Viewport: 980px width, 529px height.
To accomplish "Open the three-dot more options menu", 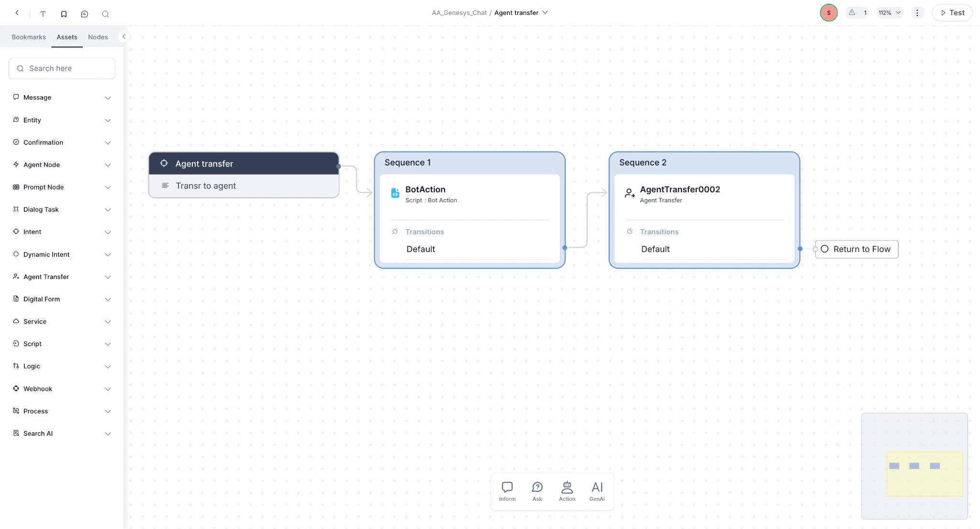I will pos(917,13).
